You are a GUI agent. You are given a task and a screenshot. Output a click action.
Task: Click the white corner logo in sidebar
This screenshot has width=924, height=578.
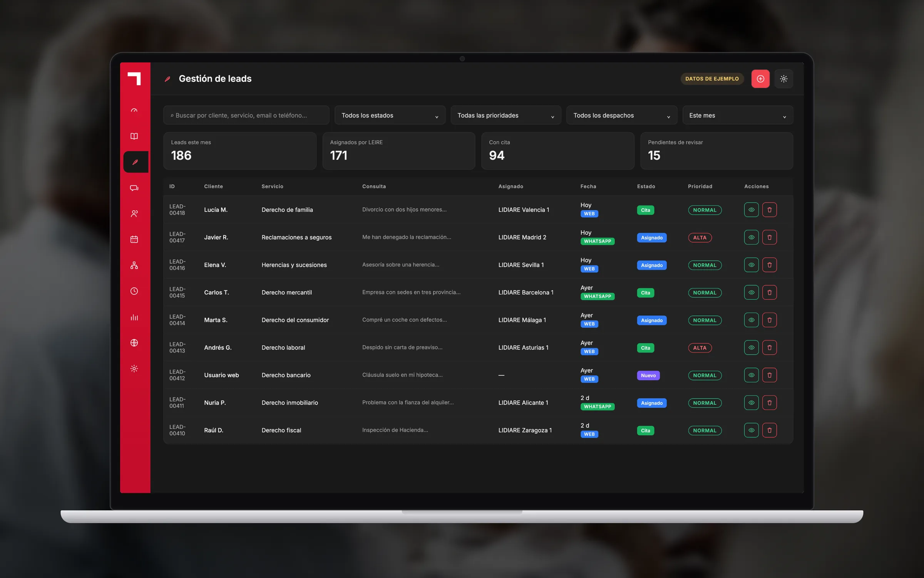(x=134, y=79)
